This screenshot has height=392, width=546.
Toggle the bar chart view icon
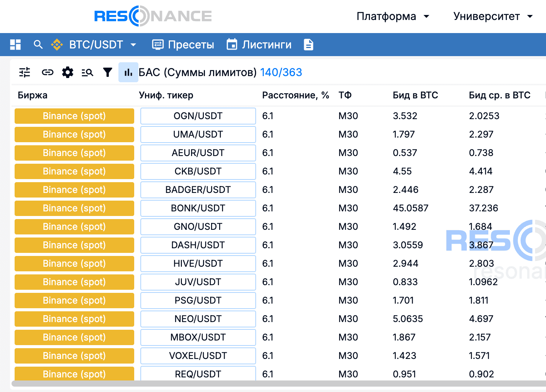click(128, 72)
